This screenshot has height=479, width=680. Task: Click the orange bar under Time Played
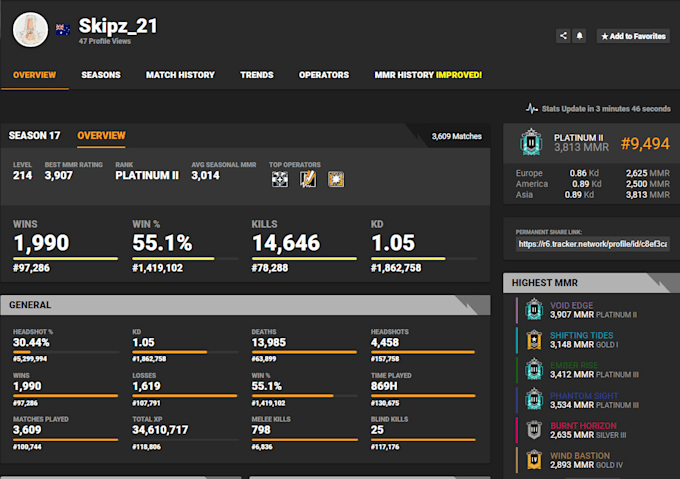tap(423, 395)
